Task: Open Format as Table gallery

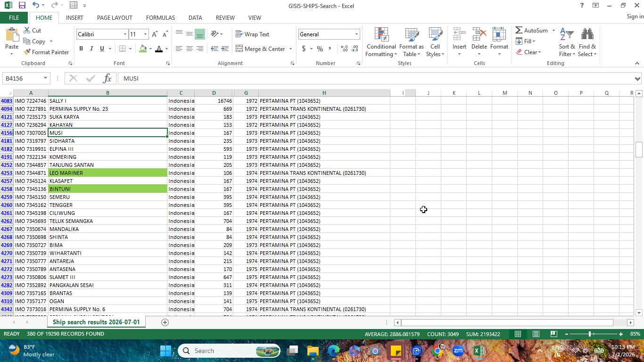Action: point(412,42)
